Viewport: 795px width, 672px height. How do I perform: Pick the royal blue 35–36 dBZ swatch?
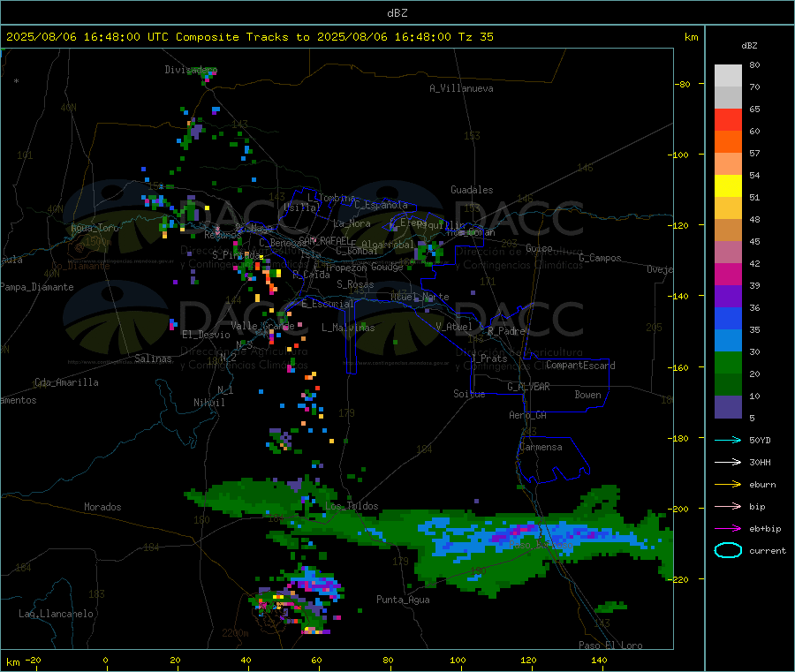point(728,318)
